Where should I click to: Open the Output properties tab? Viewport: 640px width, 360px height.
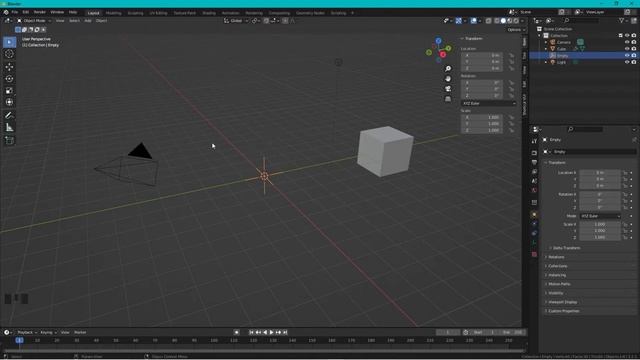[x=534, y=162]
